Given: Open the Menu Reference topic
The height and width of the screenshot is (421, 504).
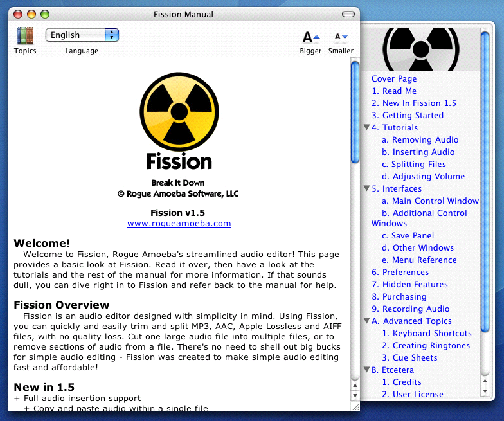Looking at the screenshot, I should pos(419,260).
